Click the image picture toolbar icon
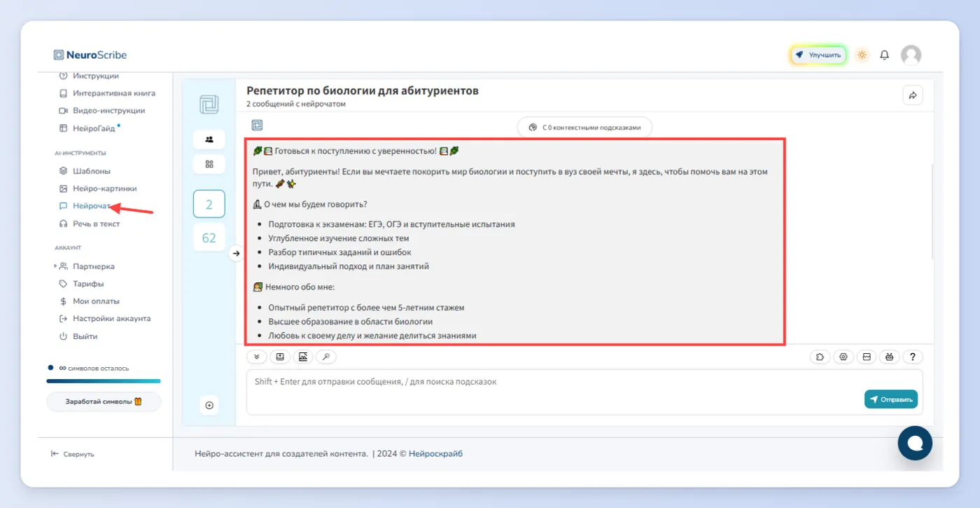The image size is (980, 508). click(303, 357)
